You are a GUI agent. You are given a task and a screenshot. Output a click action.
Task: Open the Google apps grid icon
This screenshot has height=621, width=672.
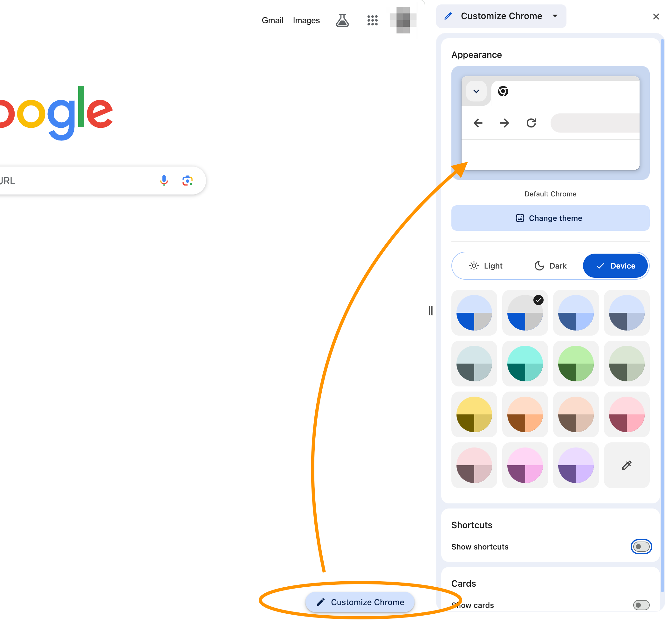372,20
